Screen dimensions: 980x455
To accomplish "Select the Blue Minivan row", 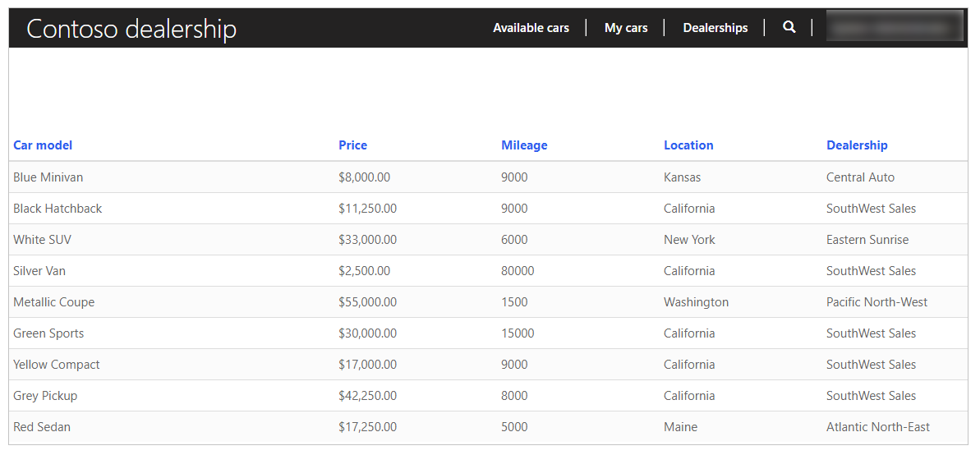I will [488, 177].
